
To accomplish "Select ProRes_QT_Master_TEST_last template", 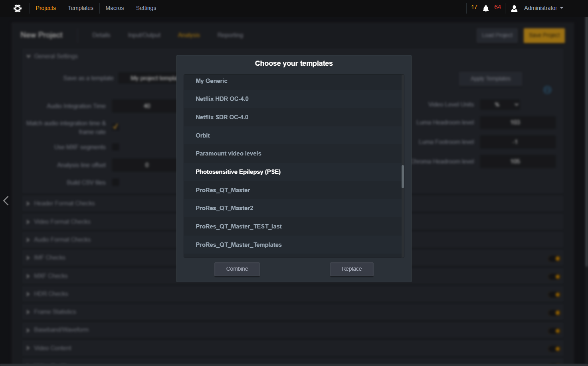I will coord(293,226).
